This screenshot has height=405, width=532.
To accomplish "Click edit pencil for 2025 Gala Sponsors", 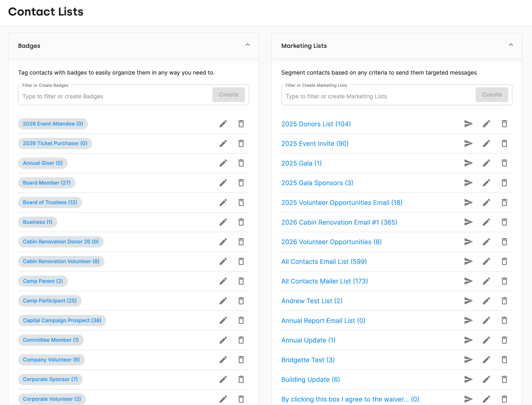I will click(486, 183).
